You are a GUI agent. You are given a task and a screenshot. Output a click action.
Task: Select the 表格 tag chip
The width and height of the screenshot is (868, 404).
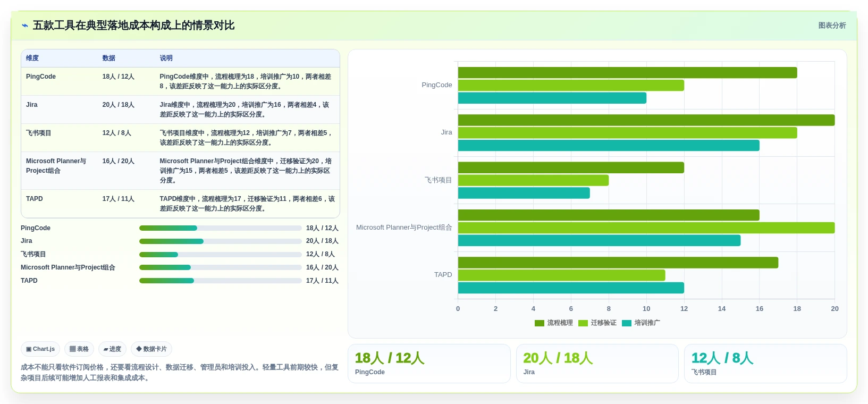tap(79, 349)
